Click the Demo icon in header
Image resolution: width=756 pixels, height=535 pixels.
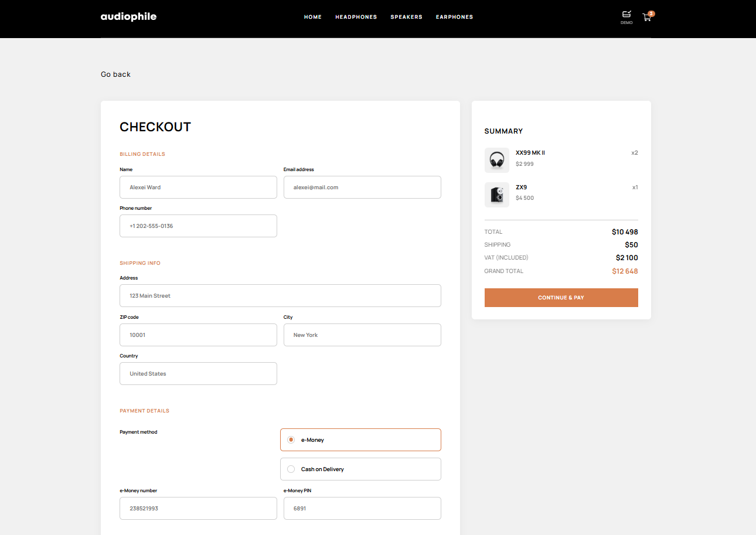[x=626, y=17]
